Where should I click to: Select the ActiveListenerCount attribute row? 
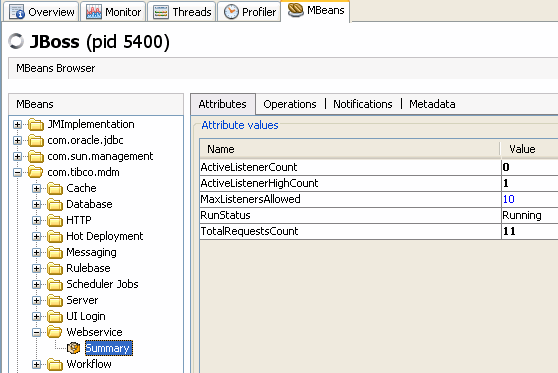[x=379, y=167]
